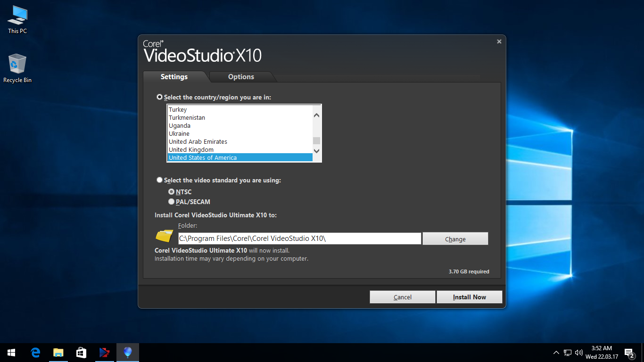Open File Explorer from the taskbar
The width and height of the screenshot is (644, 362).
(x=58, y=353)
